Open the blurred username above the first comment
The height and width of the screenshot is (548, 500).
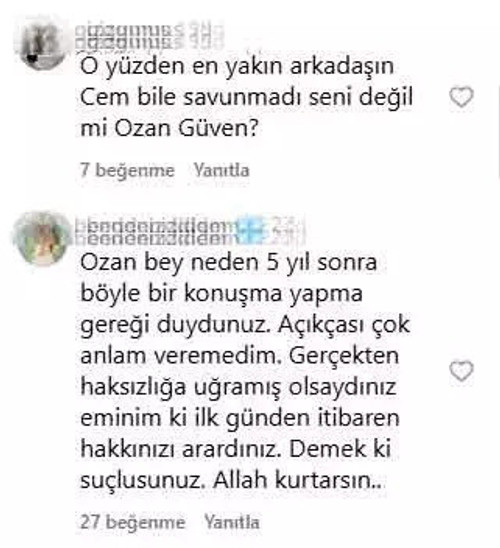coord(148,37)
